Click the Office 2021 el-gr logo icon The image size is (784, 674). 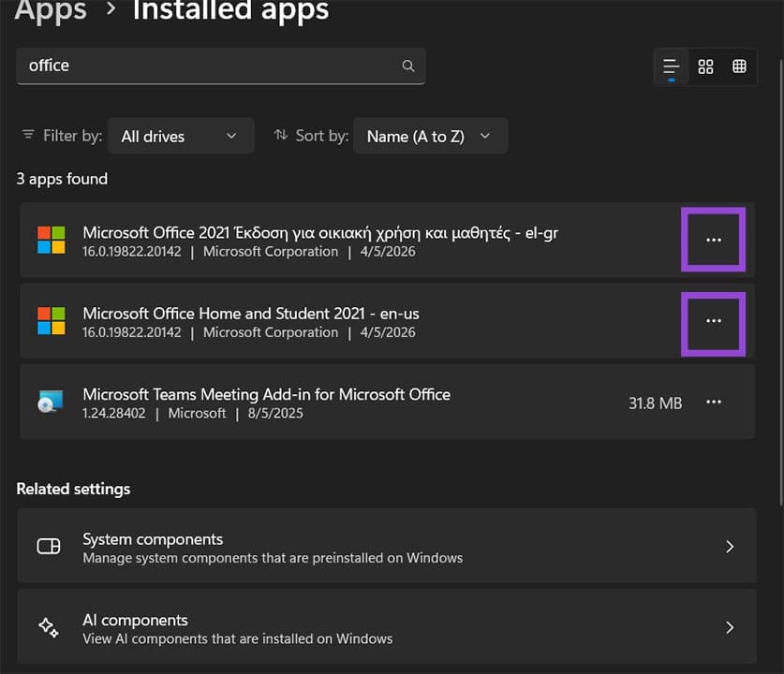[51, 240]
